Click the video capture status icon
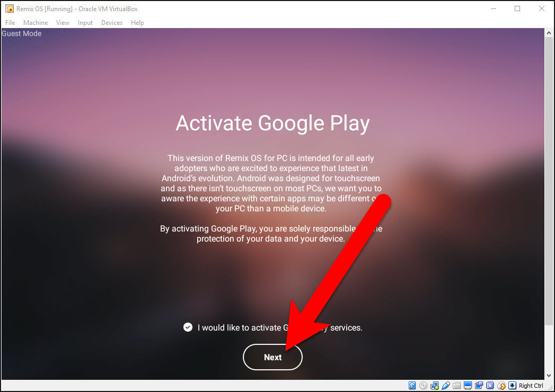 (x=479, y=386)
